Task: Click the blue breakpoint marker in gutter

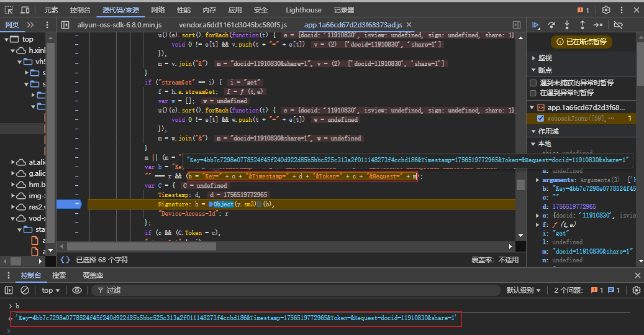Action: coord(68,204)
